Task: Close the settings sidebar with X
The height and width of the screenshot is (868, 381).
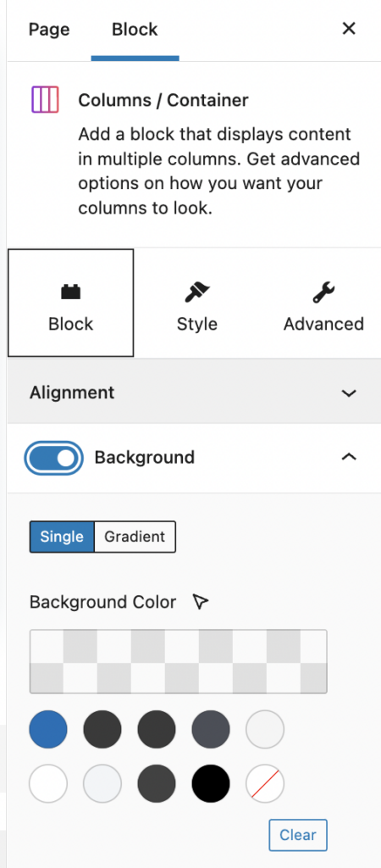Action: coord(349,29)
